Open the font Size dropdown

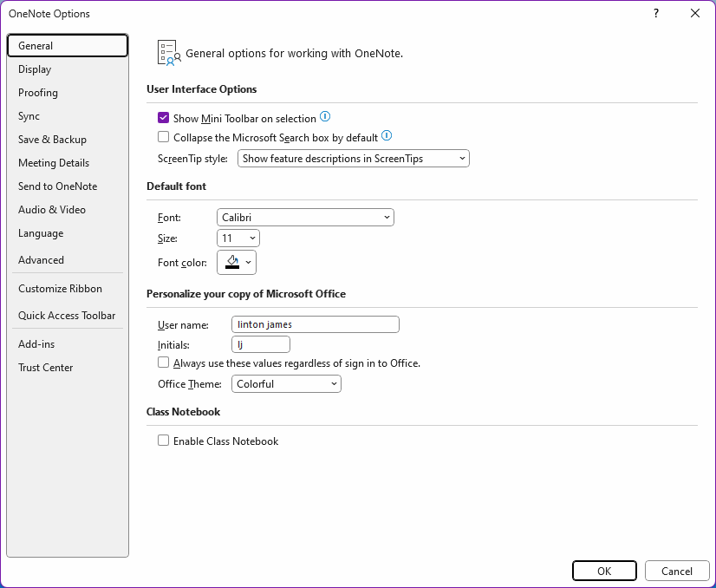click(x=238, y=238)
